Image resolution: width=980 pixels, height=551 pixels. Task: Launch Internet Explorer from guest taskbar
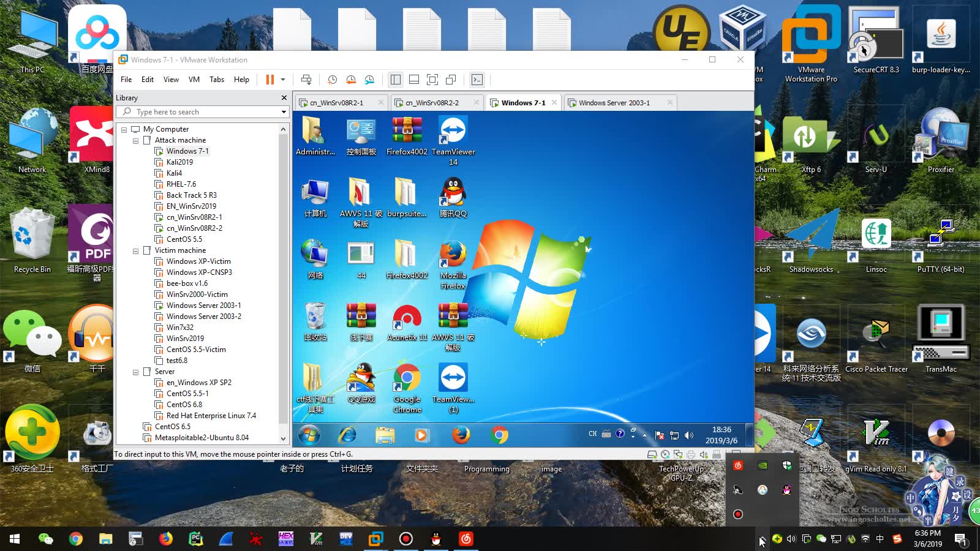coord(347,435)
